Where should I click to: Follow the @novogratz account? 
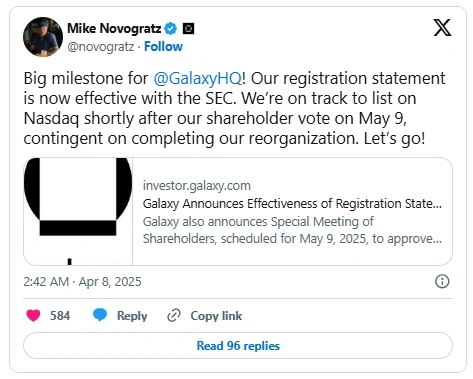(x=163, y=46)
